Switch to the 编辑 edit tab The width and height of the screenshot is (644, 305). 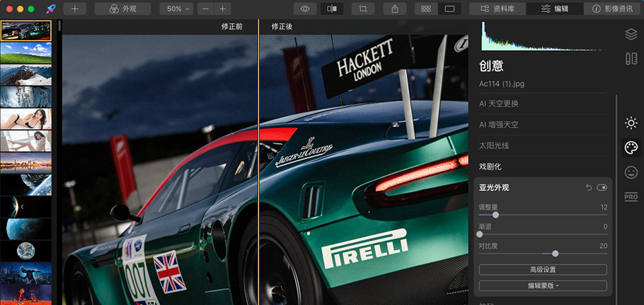(555, 9)
